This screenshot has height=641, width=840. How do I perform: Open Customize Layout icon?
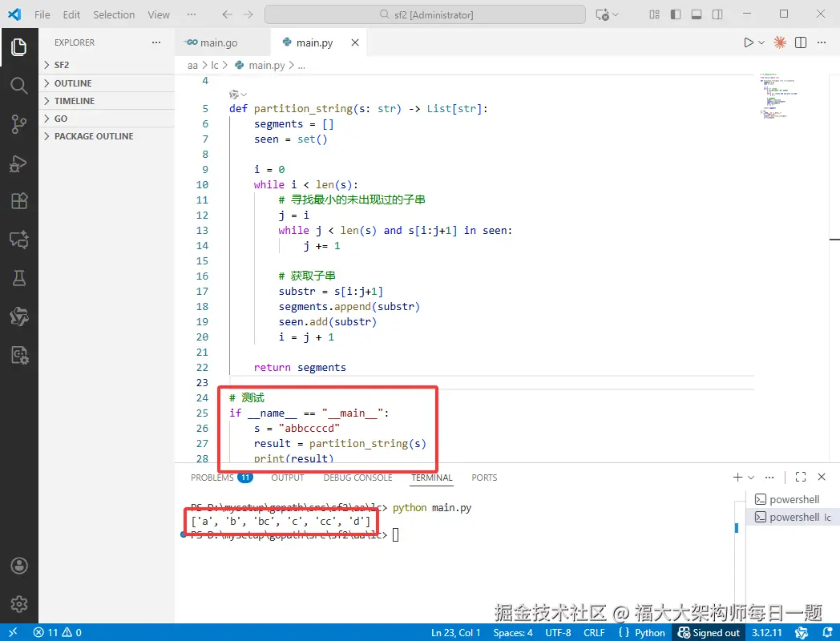point(655,14)
